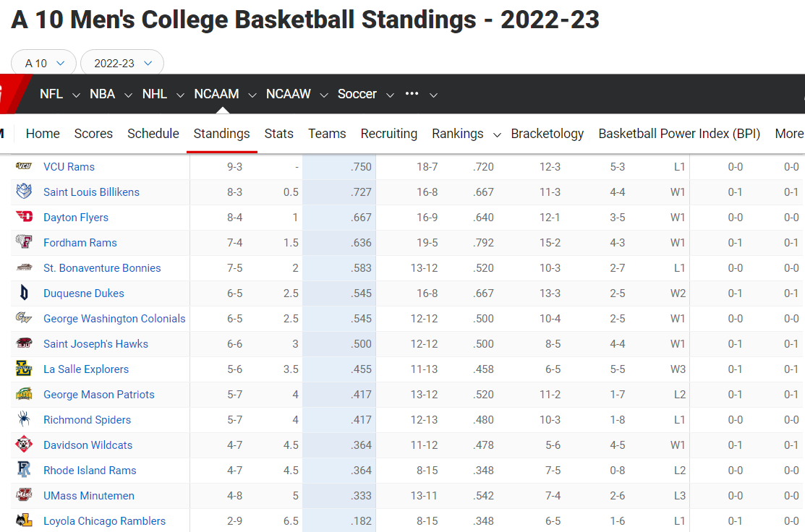
Task: Click the La Salle Explorers logo icon
Action: (x=24, y=369)
